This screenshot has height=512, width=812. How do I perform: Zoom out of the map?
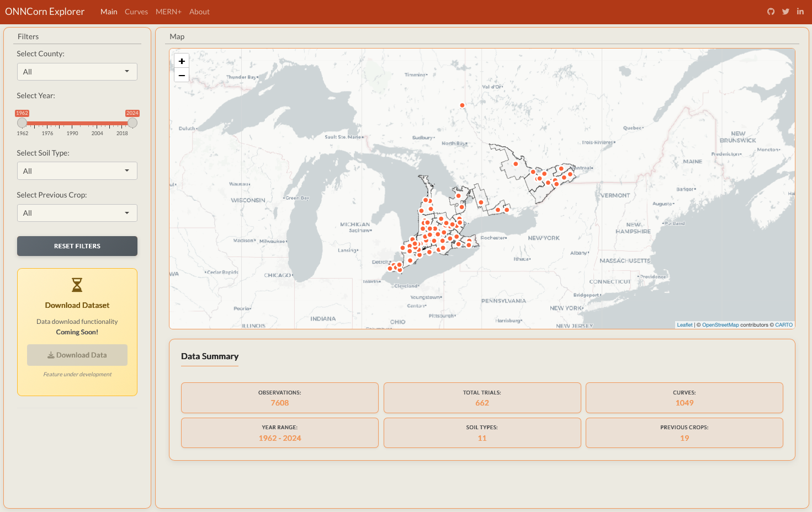182,75
